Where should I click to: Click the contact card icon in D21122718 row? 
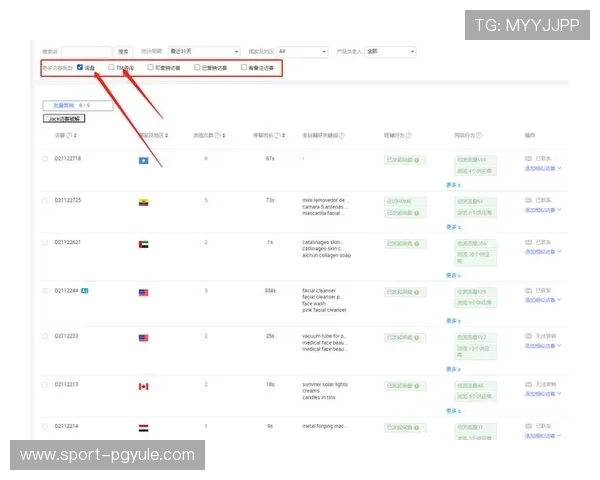(x=529, y=158)
